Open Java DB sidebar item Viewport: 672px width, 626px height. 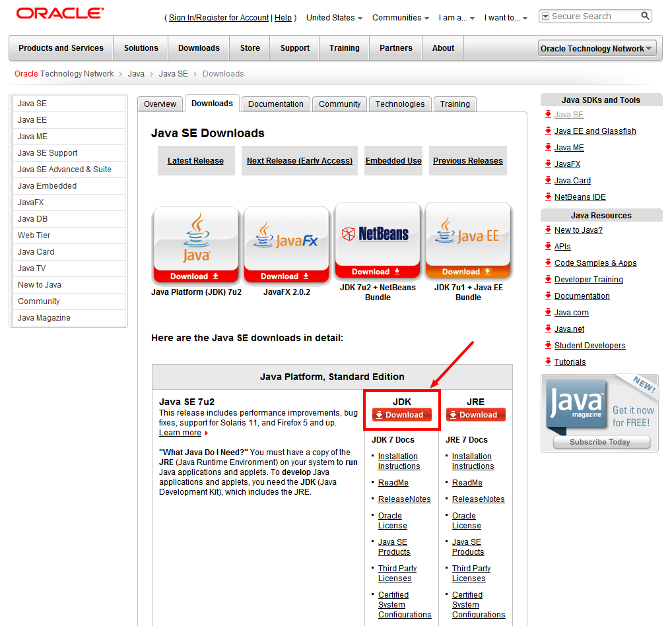(69, 219)
